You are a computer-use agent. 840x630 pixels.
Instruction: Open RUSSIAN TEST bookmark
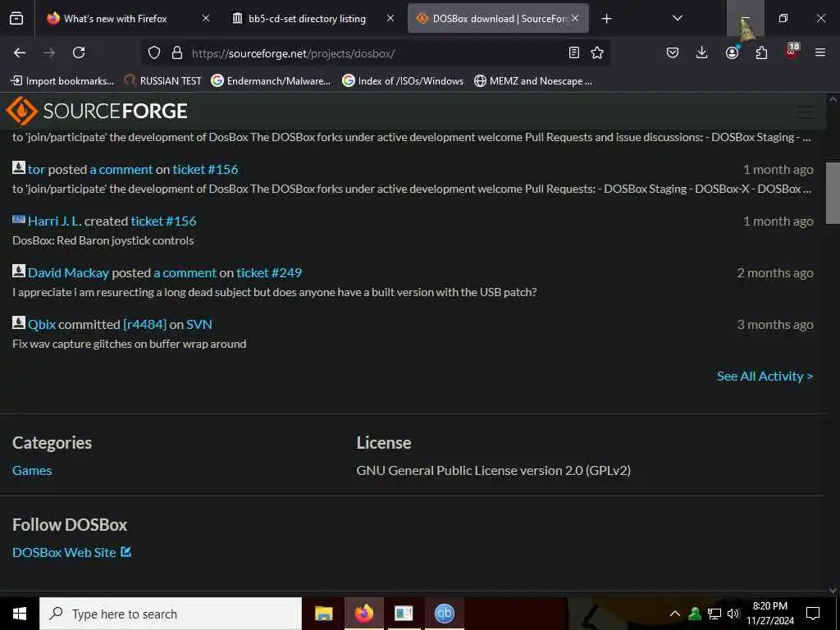click(x=163, y=81)
